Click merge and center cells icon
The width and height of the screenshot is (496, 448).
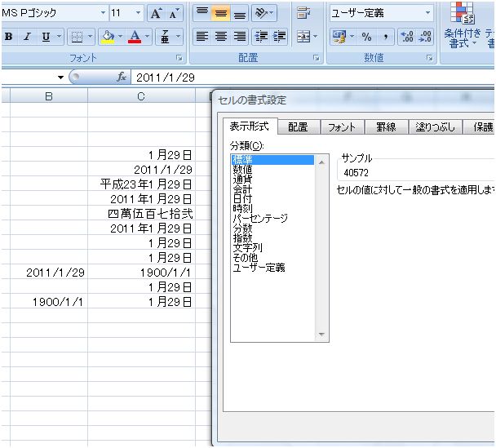[x=303, y=37]
